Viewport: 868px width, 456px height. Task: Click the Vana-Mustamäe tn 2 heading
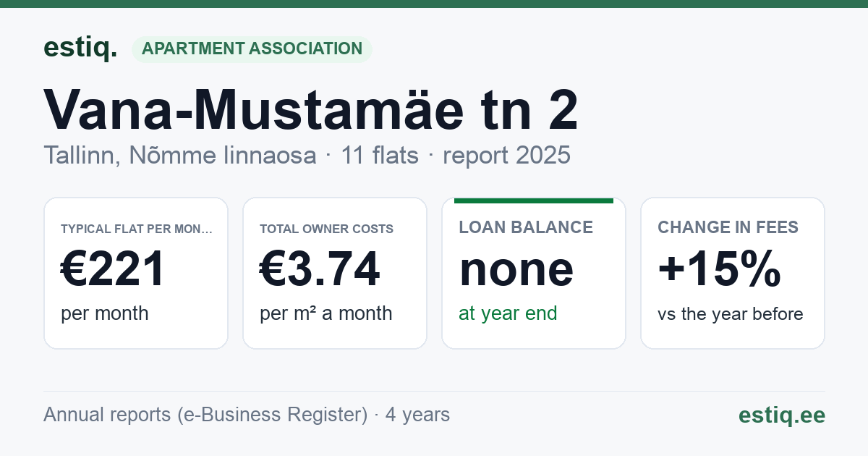pyautogui.click(x=311, y=110)
